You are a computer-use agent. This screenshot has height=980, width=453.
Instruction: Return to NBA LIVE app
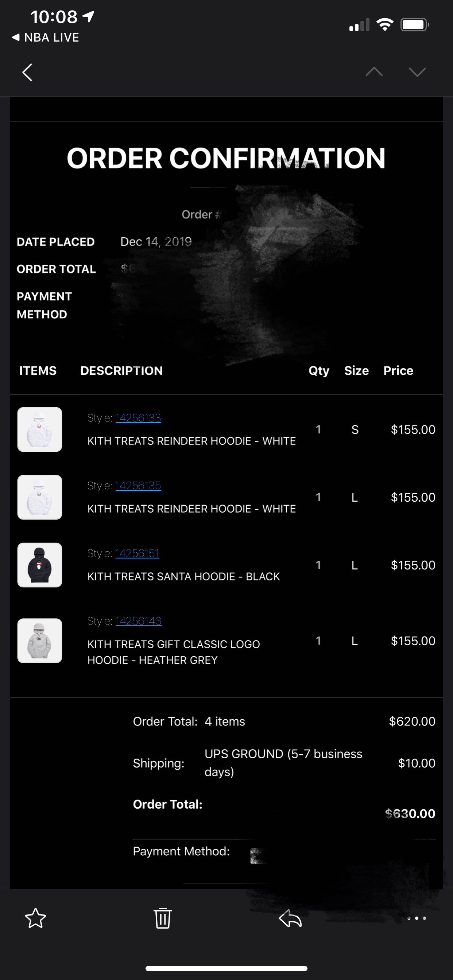tap(46, 37)
